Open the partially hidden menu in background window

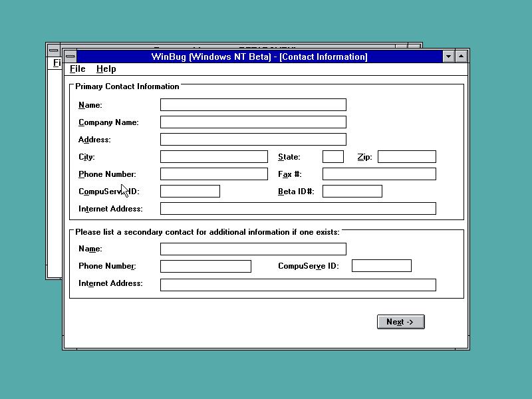coord(57,63)
